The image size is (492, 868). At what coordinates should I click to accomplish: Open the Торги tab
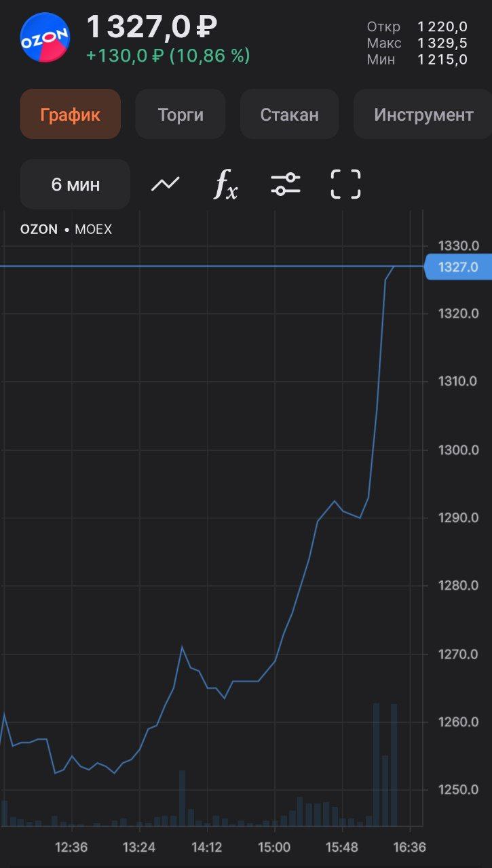181,114
